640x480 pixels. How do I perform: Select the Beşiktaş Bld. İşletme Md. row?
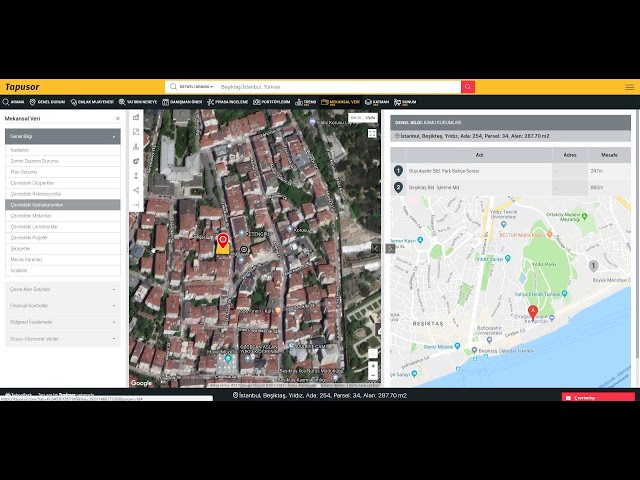pos(511,188)
